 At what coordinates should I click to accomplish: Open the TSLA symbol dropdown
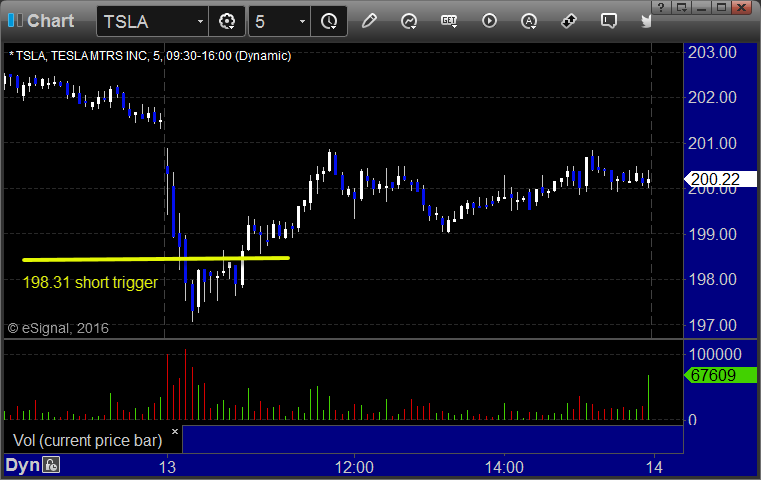[200, 22]
